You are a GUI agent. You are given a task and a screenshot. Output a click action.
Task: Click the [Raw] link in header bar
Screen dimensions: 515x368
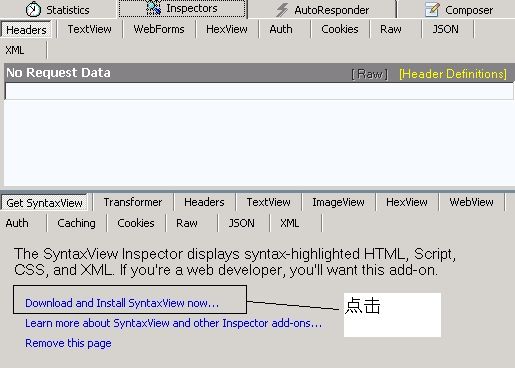pyautogui.click(x=370, y=74)
